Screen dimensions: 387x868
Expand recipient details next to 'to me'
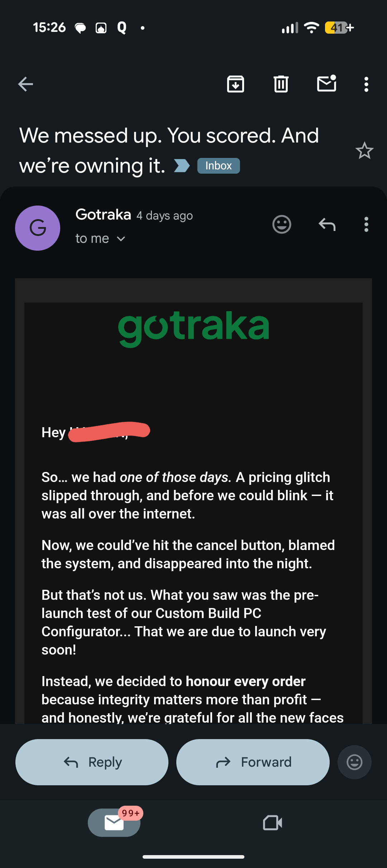click(x=121, y=239)
